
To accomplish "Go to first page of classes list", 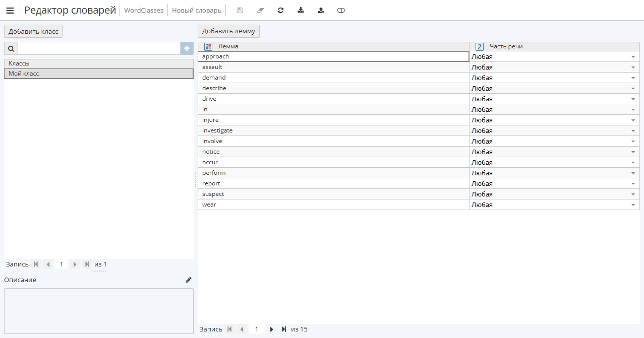I will [36, 264].
